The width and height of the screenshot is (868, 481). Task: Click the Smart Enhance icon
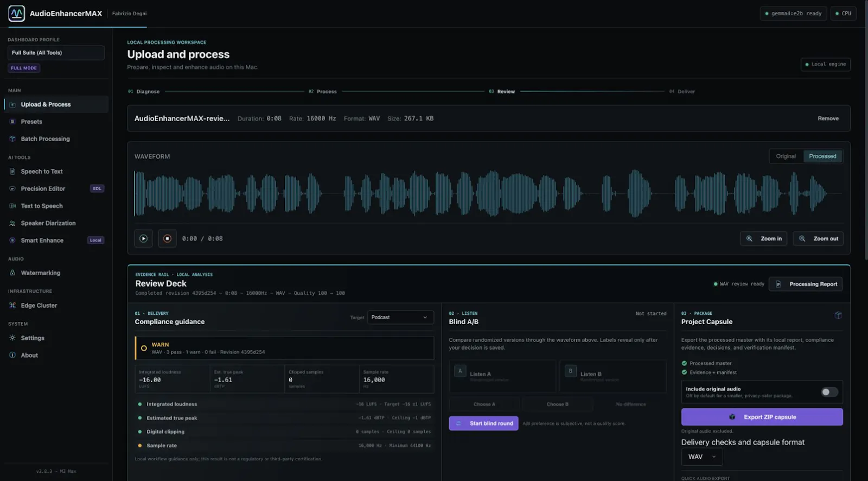pyautogui.click(x=12, y=240)
